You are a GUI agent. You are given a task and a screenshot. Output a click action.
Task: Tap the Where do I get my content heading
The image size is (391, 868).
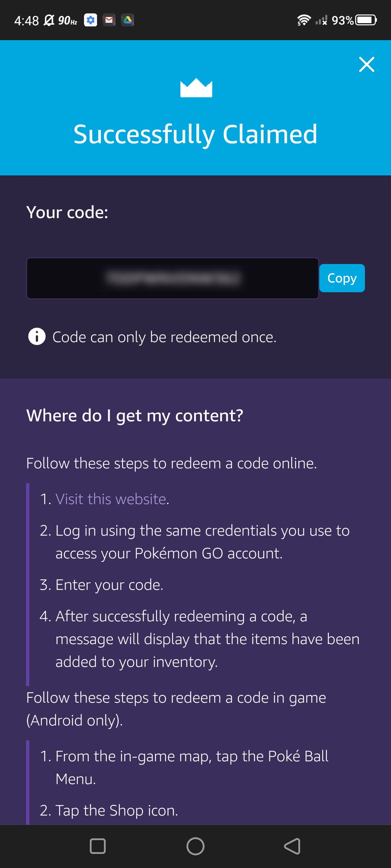[x=135, y=416]
